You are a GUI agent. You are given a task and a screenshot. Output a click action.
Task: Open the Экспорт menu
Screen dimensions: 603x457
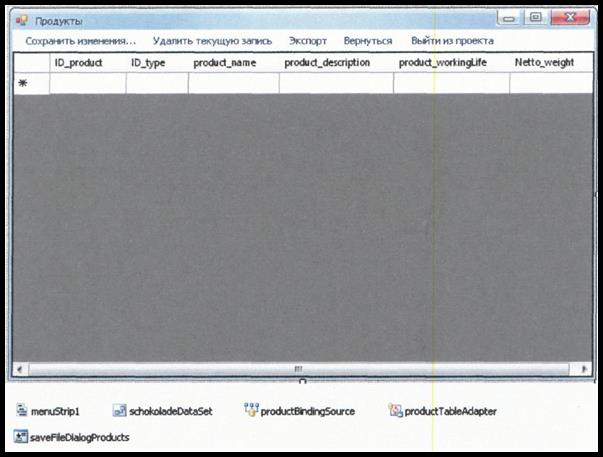coord(308,41)
